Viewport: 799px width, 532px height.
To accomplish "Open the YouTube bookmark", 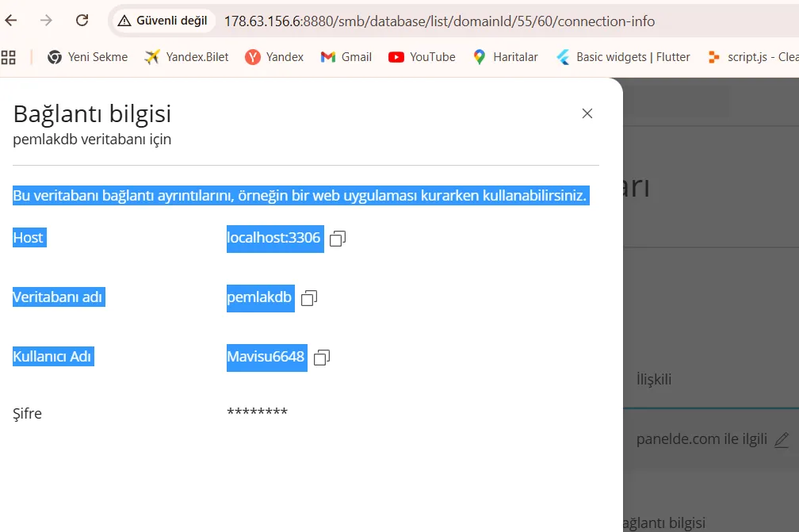I will click(x=422, y=57).
